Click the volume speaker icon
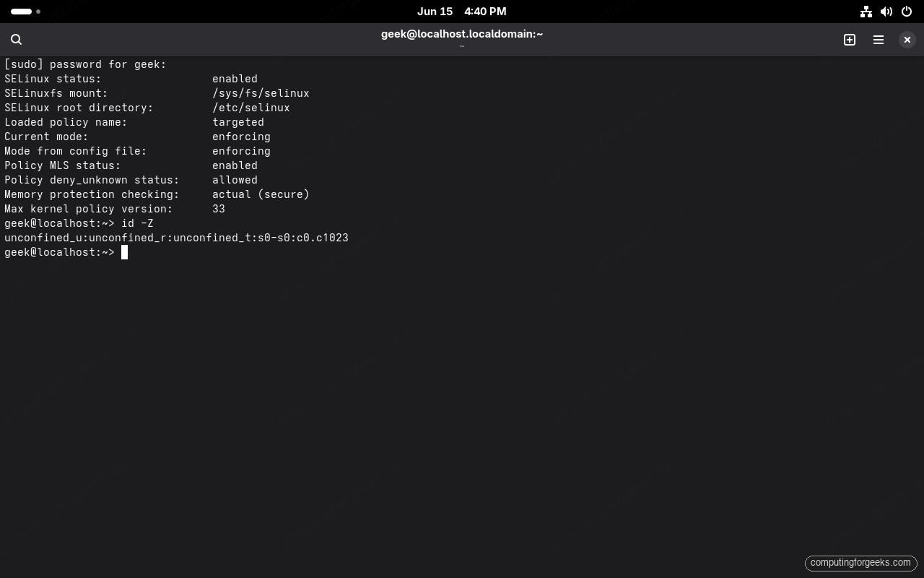924x578 pixels. 886,12
